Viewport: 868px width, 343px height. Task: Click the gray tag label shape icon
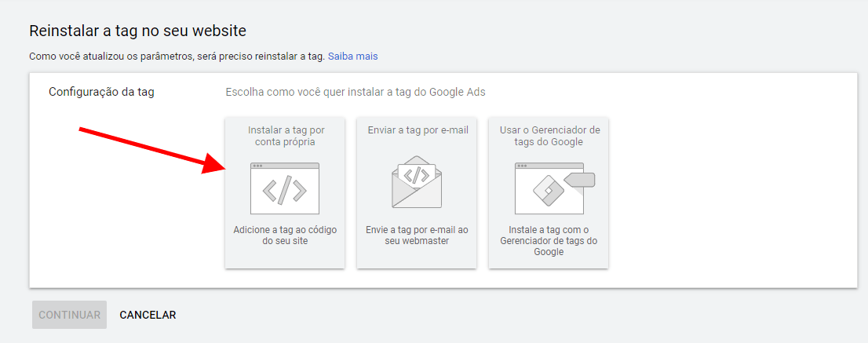[x=581, y=180]
